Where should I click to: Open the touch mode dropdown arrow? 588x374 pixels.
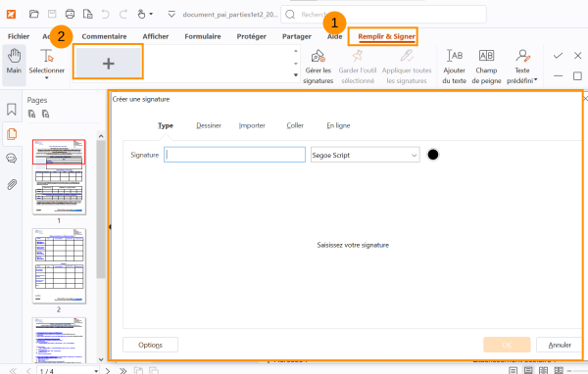pos(151,15)
